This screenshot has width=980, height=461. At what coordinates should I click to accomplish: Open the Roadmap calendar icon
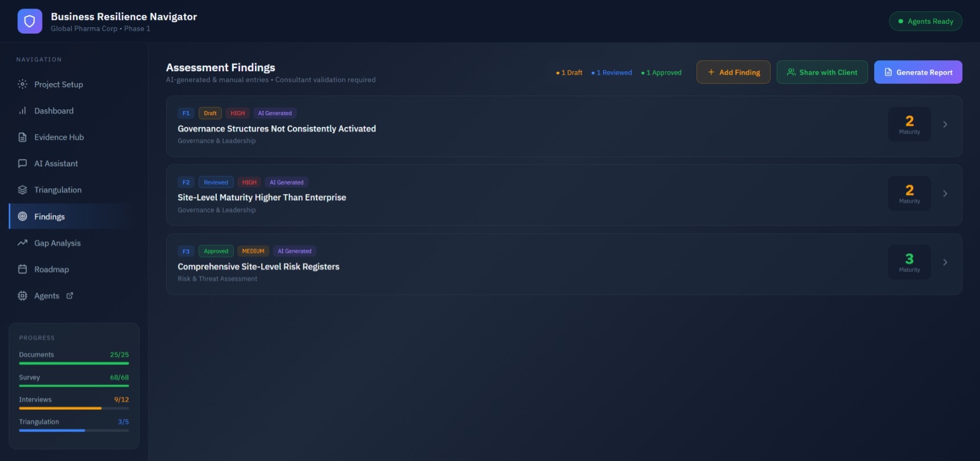pyautogui.click(x=23, y=269)
